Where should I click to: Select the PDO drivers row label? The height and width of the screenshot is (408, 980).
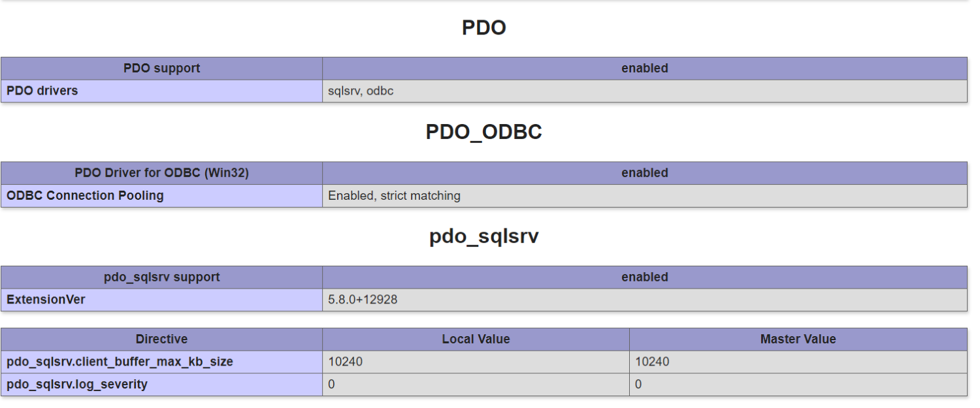point(42,91)
